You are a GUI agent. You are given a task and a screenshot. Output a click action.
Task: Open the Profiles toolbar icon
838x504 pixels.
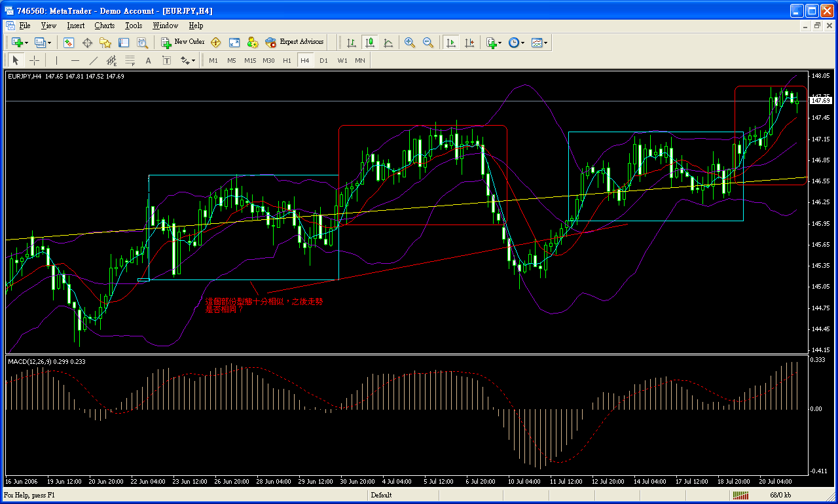point(40,43)
